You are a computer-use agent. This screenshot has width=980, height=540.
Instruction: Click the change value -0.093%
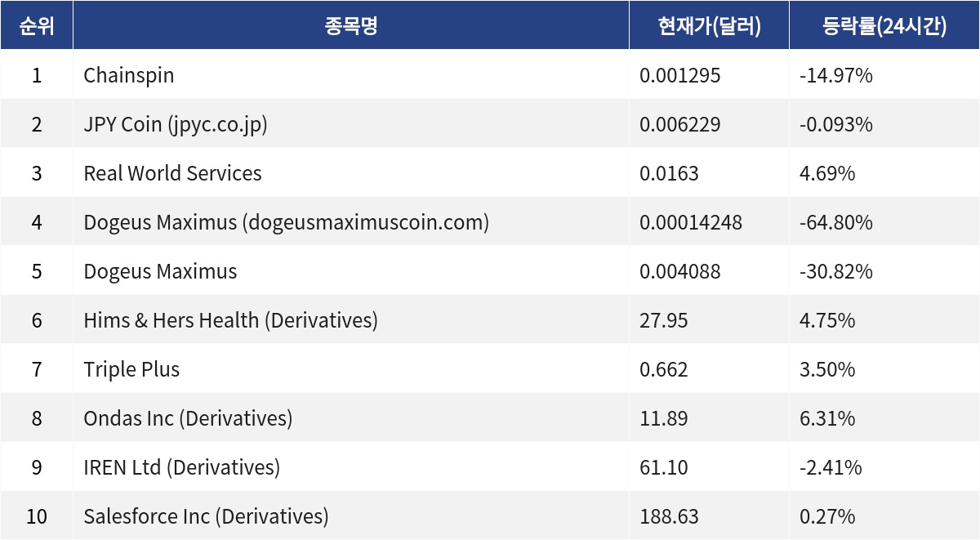tap(836, 124)
